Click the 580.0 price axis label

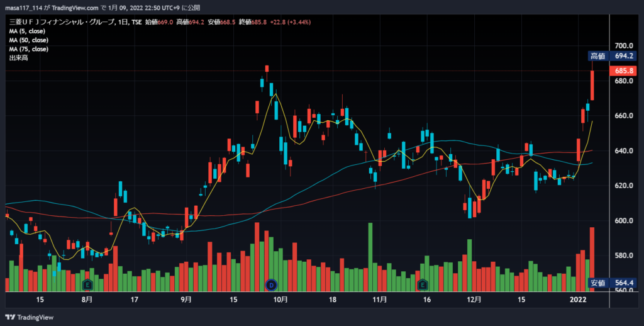623,256
